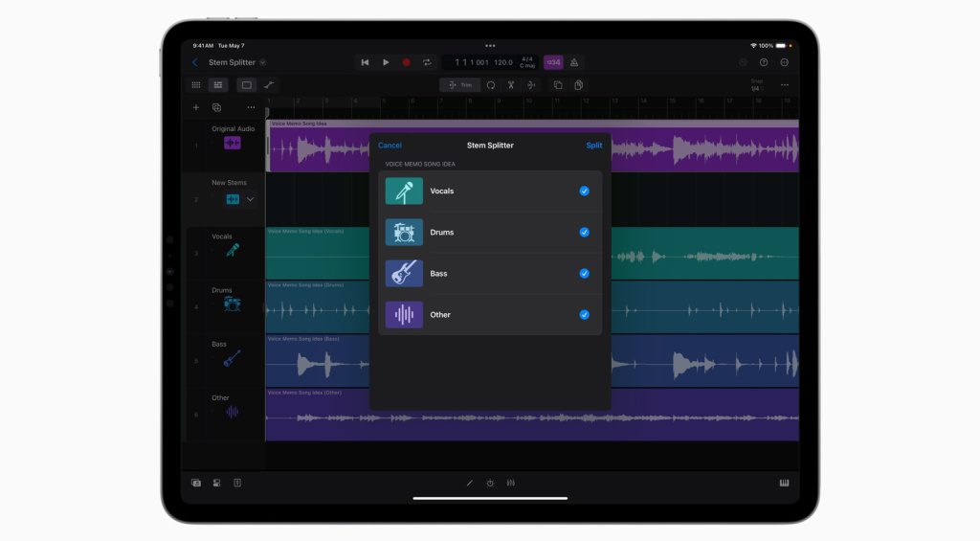Select the Original Audio track icon

pyautogui.click(x=233, y=143)
